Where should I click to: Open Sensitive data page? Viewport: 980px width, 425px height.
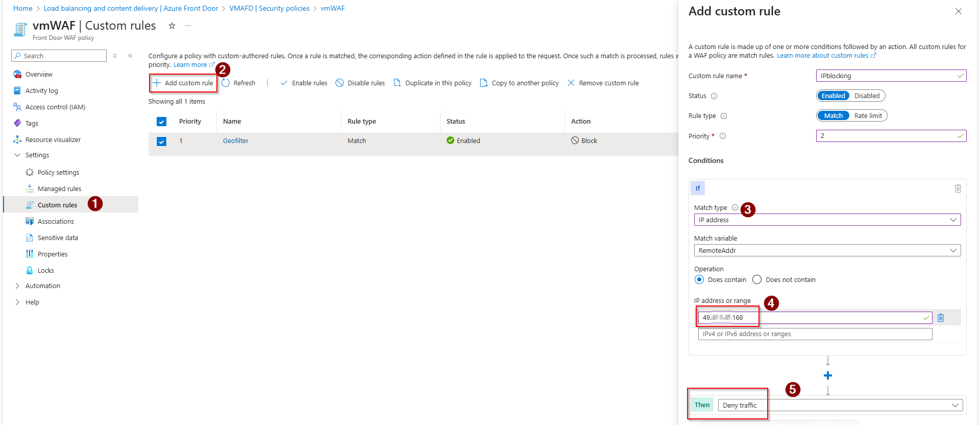point(58,238)
